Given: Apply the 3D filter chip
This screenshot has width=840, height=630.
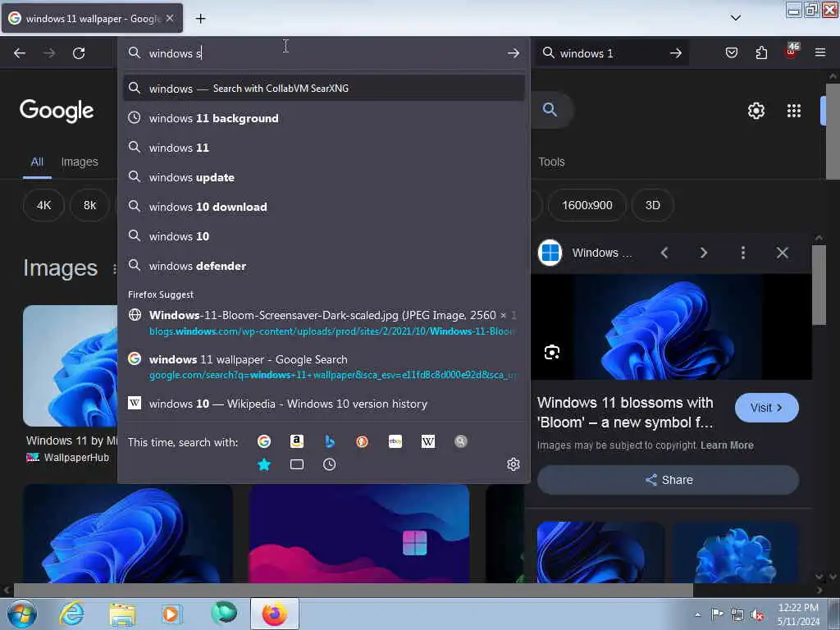Looking at the screenshot, I should (652, 205).
